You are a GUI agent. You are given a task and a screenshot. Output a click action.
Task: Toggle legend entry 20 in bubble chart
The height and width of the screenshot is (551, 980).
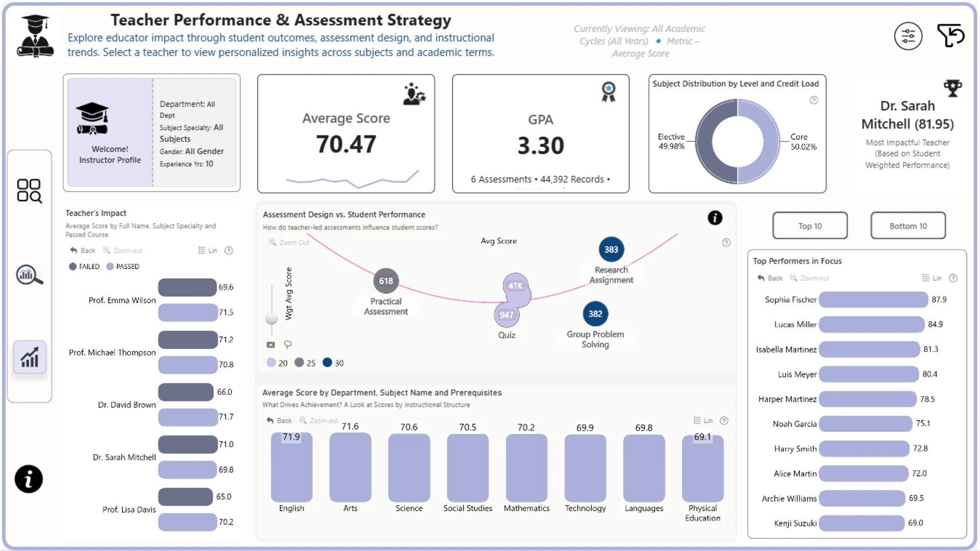coord(277,363)
